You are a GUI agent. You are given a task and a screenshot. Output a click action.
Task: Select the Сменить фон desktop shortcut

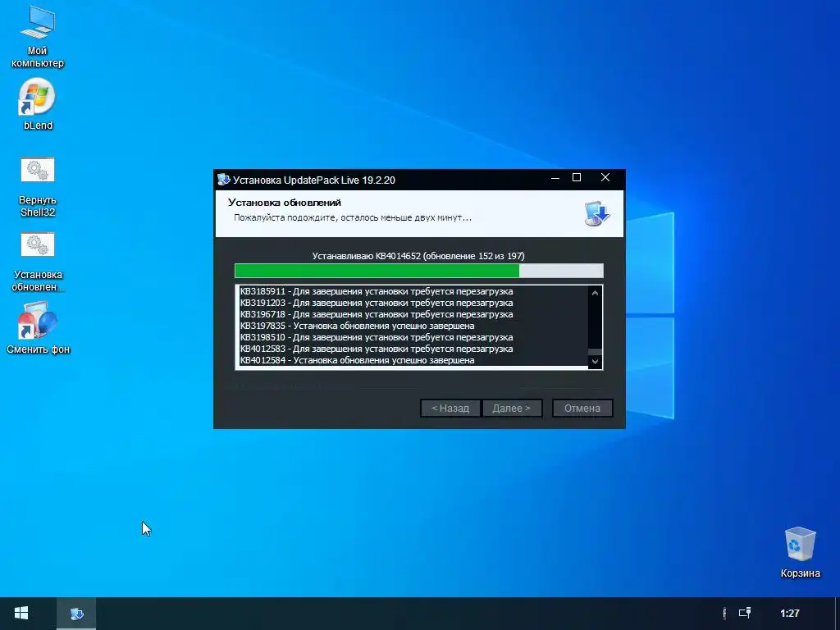click(38, 328)
